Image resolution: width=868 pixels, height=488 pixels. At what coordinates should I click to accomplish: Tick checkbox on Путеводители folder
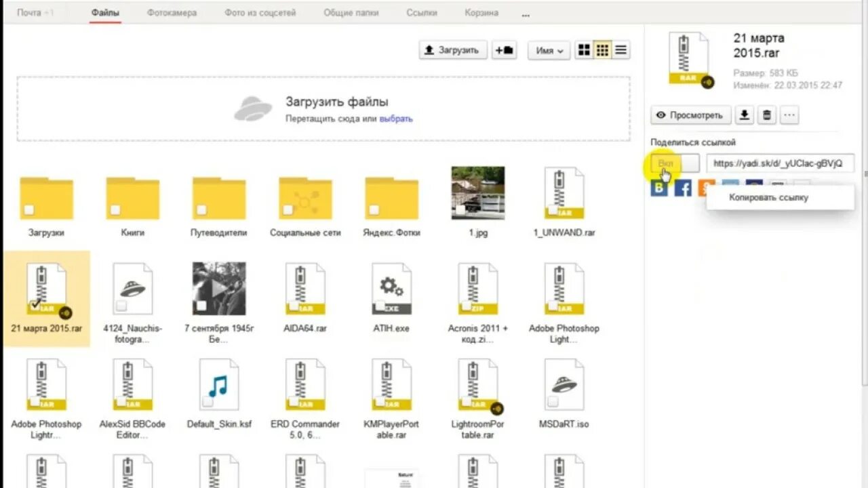(201, 210)
